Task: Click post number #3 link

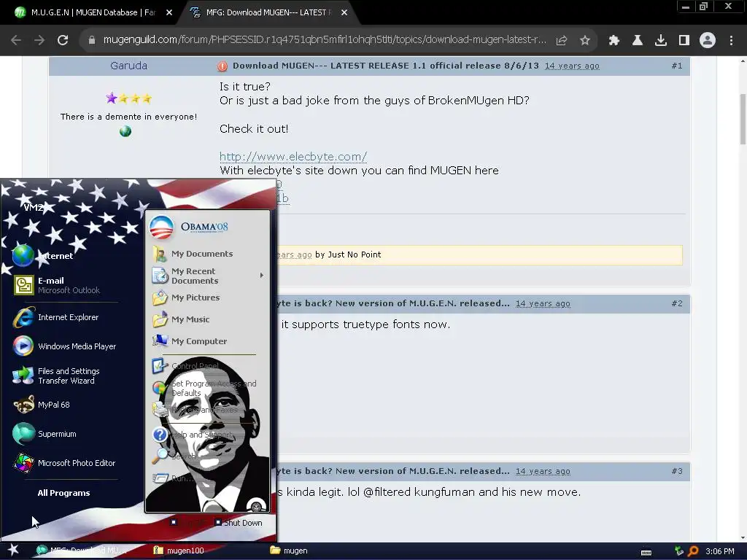Action: 676,471
